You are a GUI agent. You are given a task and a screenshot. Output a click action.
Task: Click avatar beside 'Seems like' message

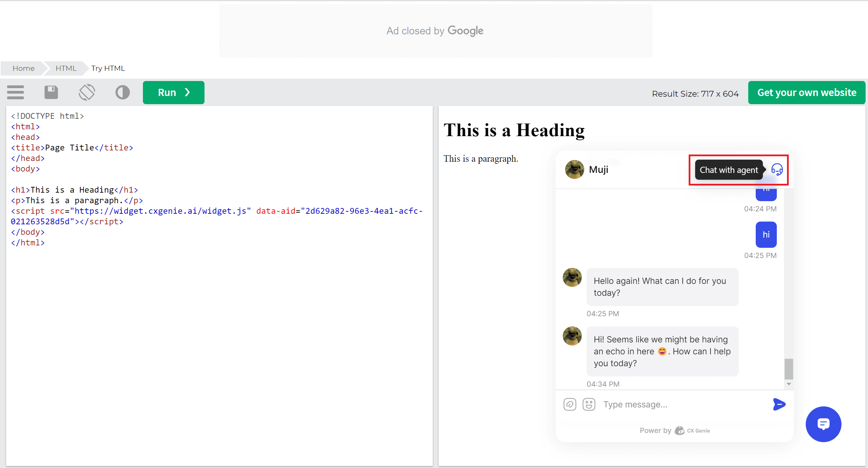pos(572,336)
